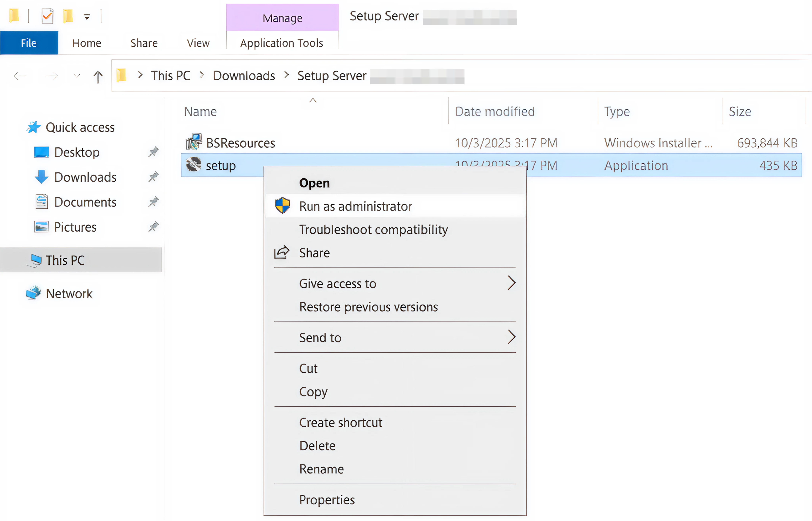This screenshot has height=521, width=812.
Task: Click the Quick access star icon
Action: 34,127
